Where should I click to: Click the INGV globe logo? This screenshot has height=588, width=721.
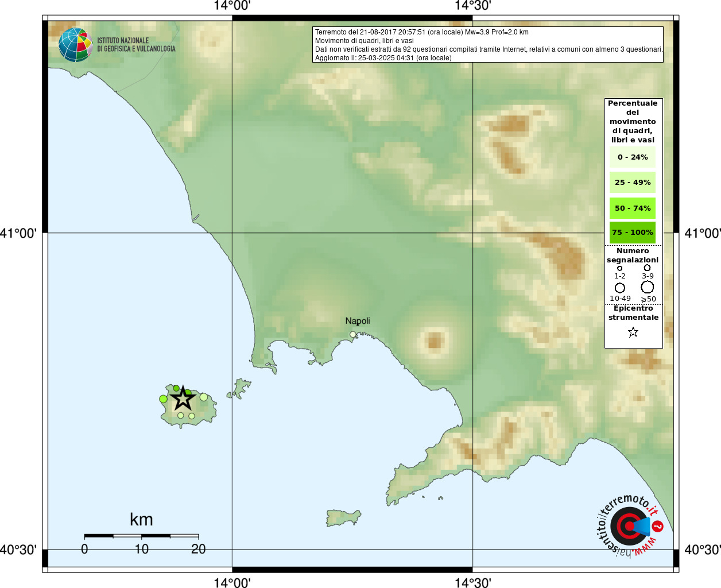pos(75,45)
